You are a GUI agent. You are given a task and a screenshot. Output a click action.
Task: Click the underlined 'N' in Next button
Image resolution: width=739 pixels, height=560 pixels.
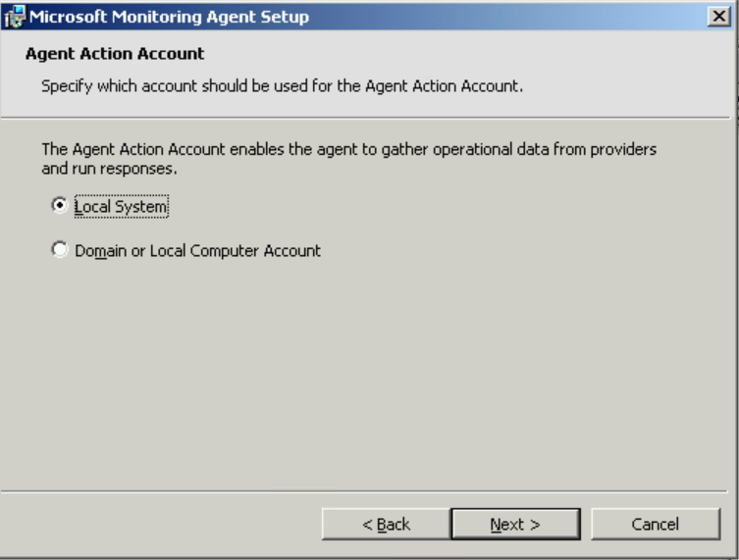[496, 525]
